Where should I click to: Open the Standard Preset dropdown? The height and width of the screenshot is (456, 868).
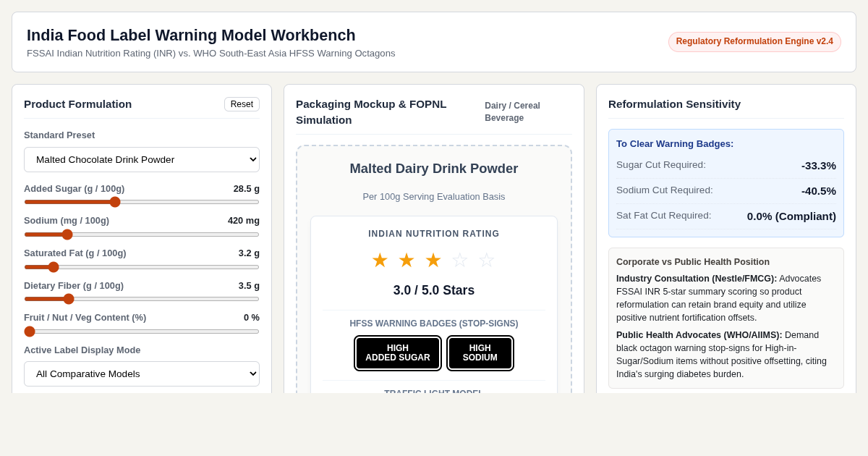click(x=142, y=159)
